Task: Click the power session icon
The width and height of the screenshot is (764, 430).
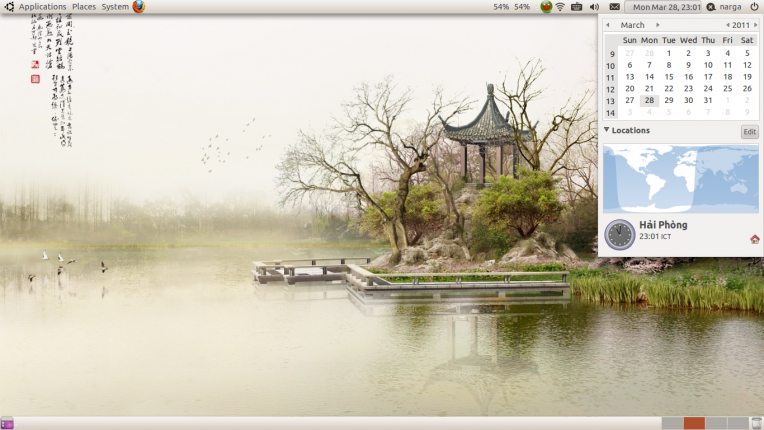Action: pos(754,7)
